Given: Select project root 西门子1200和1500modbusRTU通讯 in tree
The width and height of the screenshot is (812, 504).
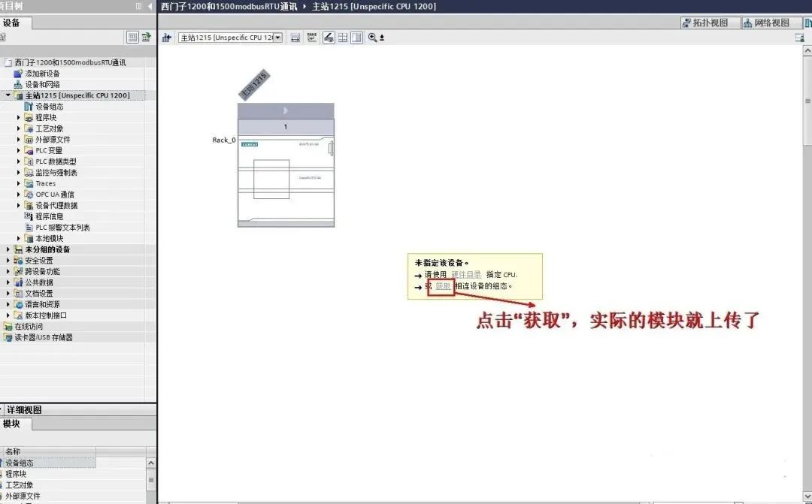Looking at the screenshot, I should [70, 62].
